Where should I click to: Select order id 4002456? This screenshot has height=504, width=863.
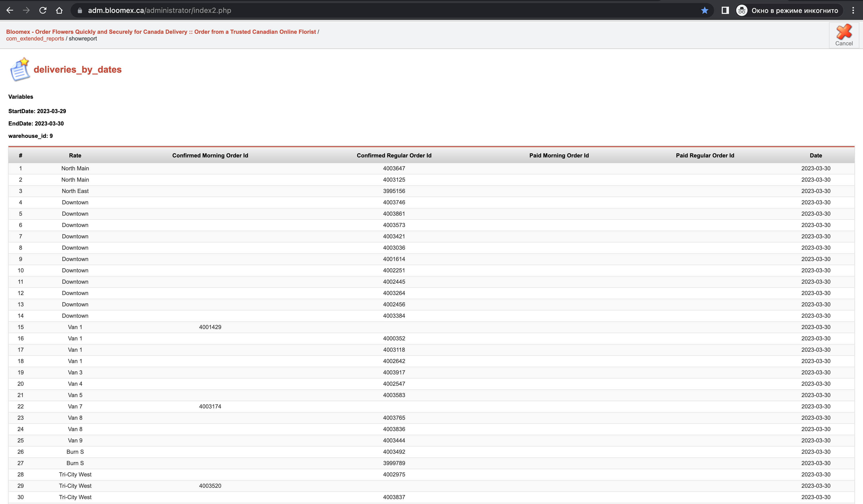click(394, 304)
